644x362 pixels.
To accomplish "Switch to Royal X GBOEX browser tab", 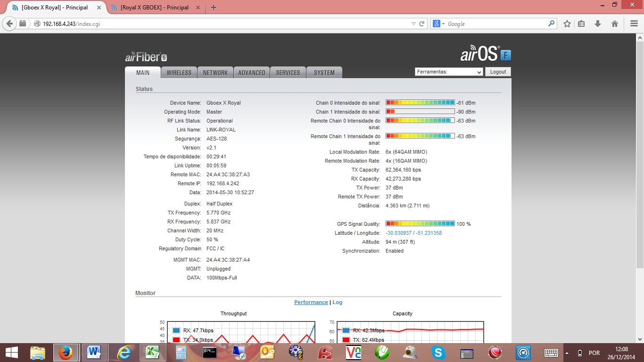I will click(154, 8).
